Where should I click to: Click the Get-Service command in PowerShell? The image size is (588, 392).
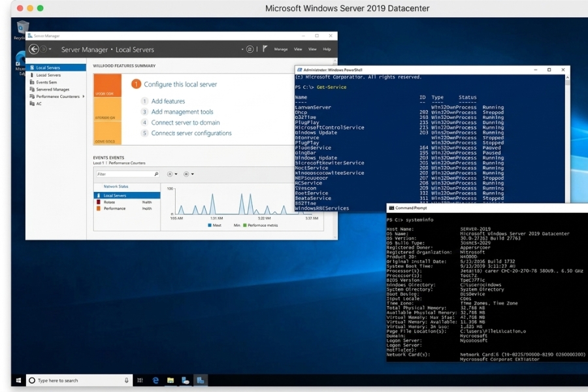pyautogui.click(x=331, y=87)
